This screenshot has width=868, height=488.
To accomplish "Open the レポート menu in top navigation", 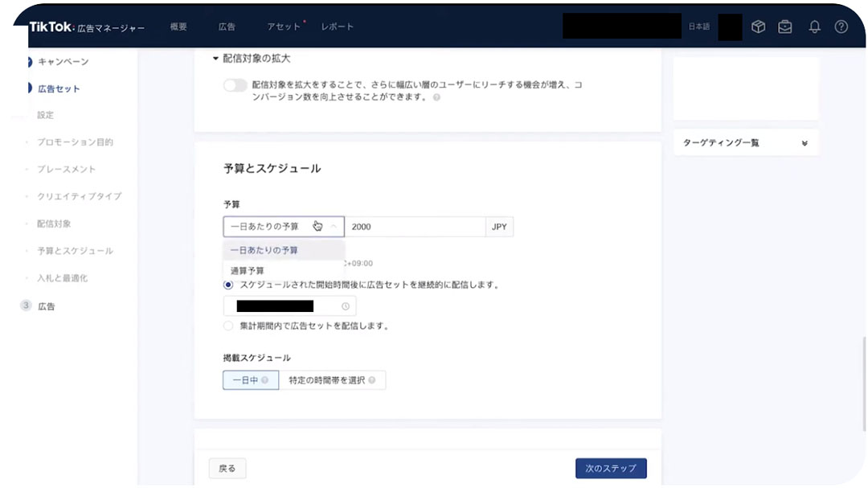I will coord(338,27).
